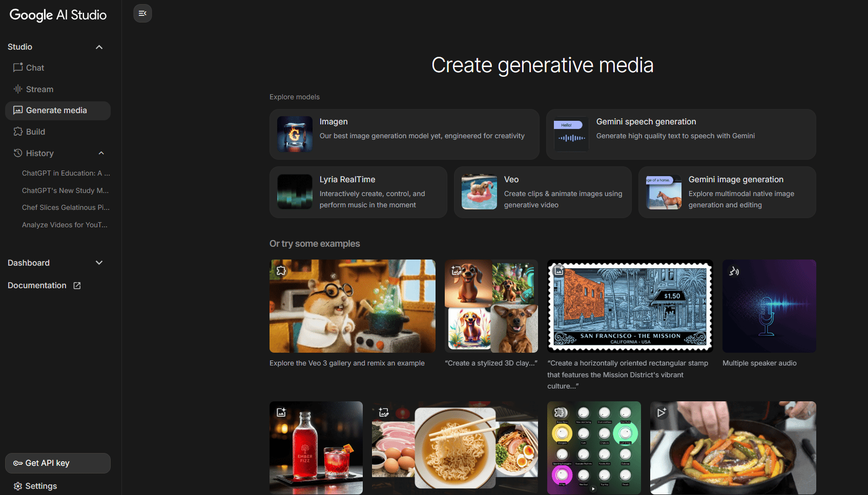Screen dimensions: 868x495
Task: Open the Stream waveform icon
Action: pyautogui.click(x=18, y=89)
